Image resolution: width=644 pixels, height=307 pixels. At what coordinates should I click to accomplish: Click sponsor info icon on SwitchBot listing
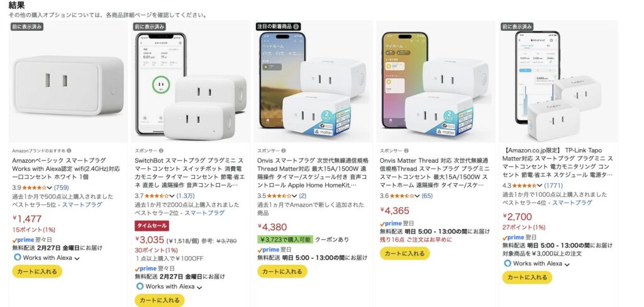point(161,151)
